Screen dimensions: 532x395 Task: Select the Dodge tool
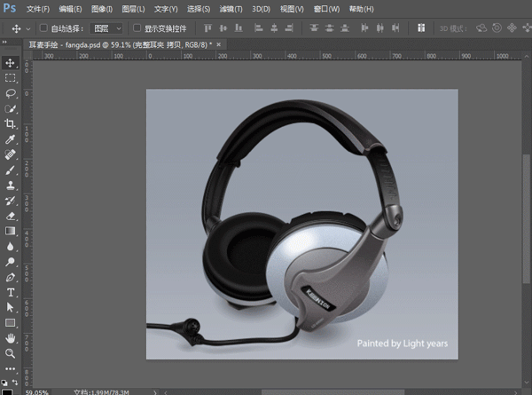click(x=10, y=262)
